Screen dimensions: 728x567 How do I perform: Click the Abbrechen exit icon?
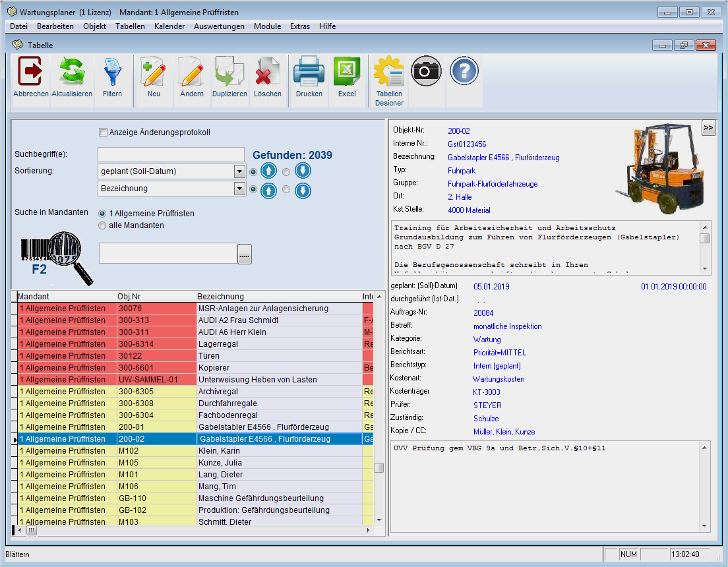click(30, 72)
